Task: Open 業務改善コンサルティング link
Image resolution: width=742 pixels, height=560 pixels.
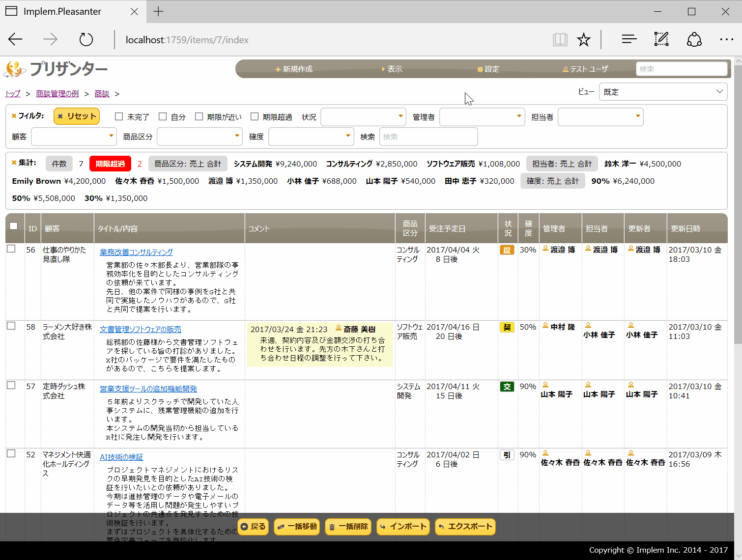Action: click(136, 252)
